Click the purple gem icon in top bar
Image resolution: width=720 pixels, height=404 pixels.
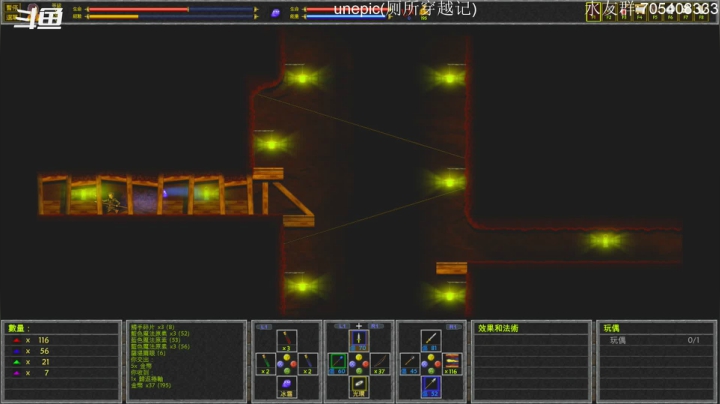pos(276,13)
